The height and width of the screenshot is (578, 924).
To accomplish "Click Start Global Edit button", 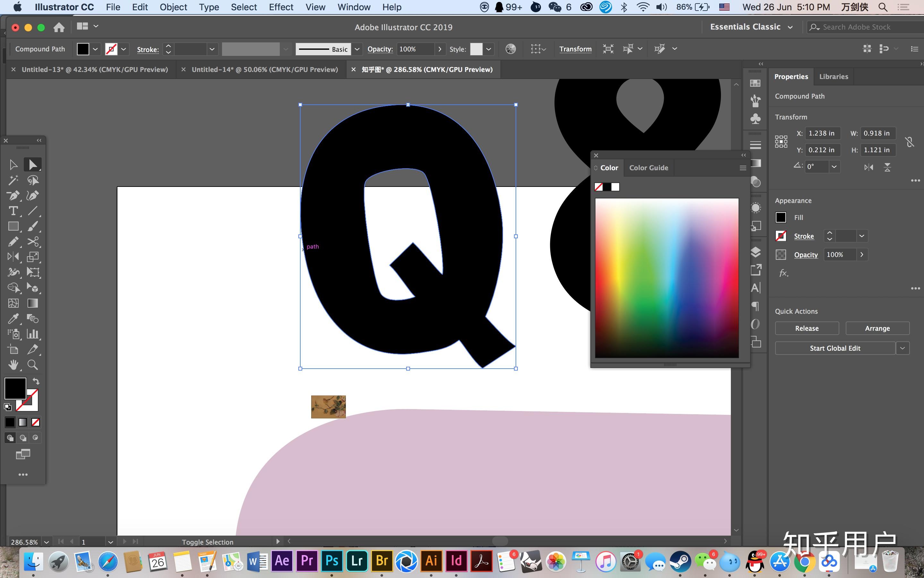I will pos(835,348).
